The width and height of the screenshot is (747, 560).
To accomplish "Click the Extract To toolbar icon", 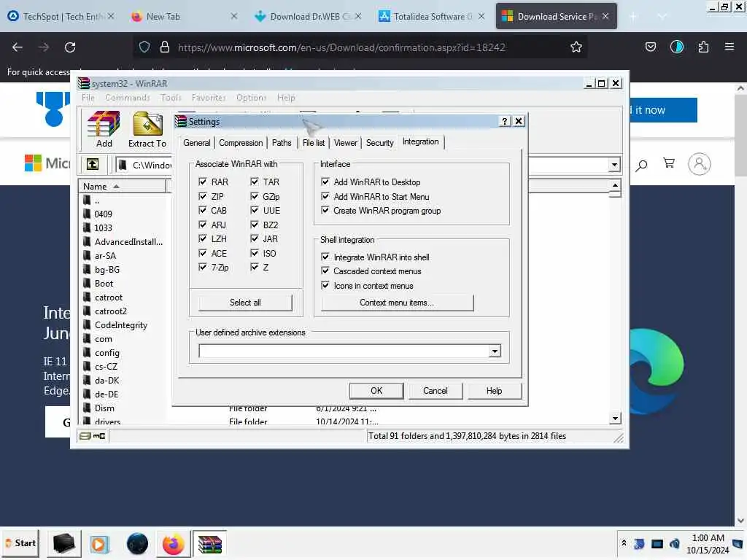I will click(147, 129).
